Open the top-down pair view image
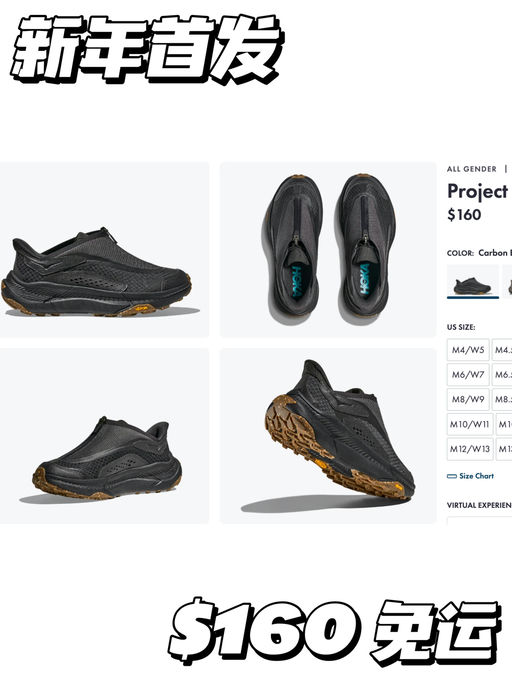512x682 pixels. [328, 250]
